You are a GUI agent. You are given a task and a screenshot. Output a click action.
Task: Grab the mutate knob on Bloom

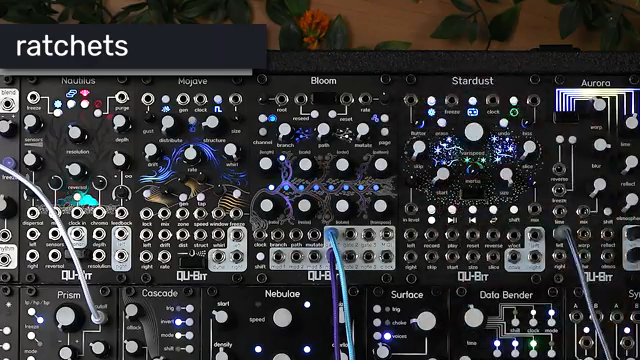point(362,131)
